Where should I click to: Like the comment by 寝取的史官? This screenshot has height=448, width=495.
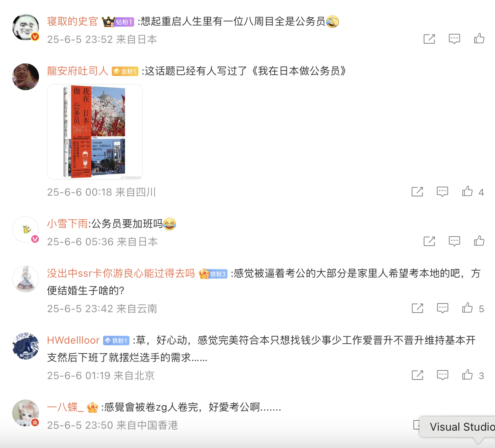pyautogui.click(x=479, y=39)
